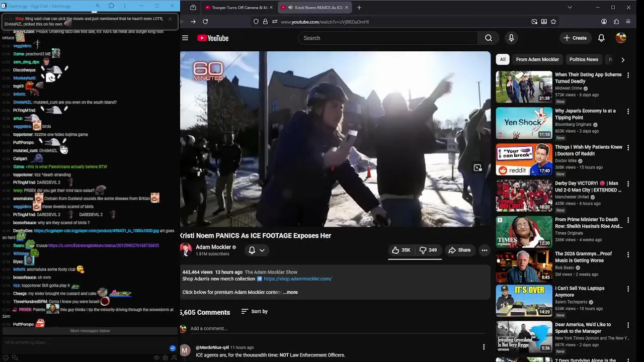Open Man Utd 2-0 Man City thumbnail

click(x=524, y=196)
